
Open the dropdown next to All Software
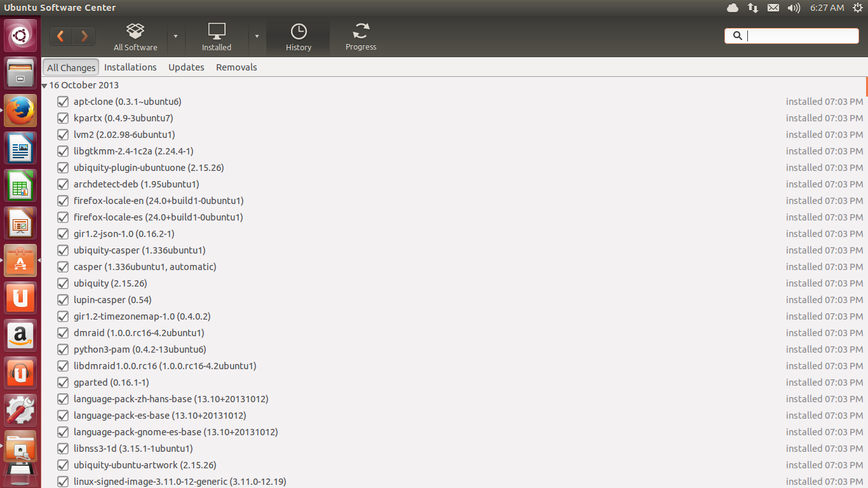[x=176, y=36]
